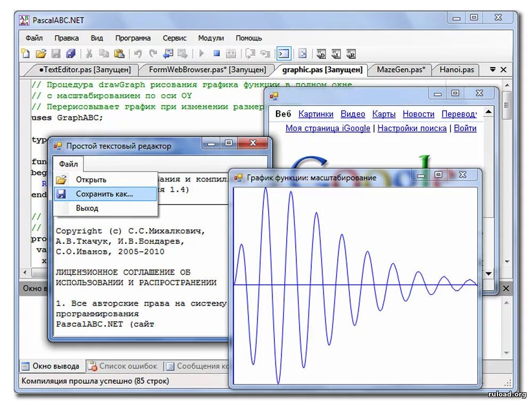Image resolution: width=532 pixels, height=404 pixels.
Task: Click the code editor vertical scrollbar thumb
Action: (x=506, y=105)
